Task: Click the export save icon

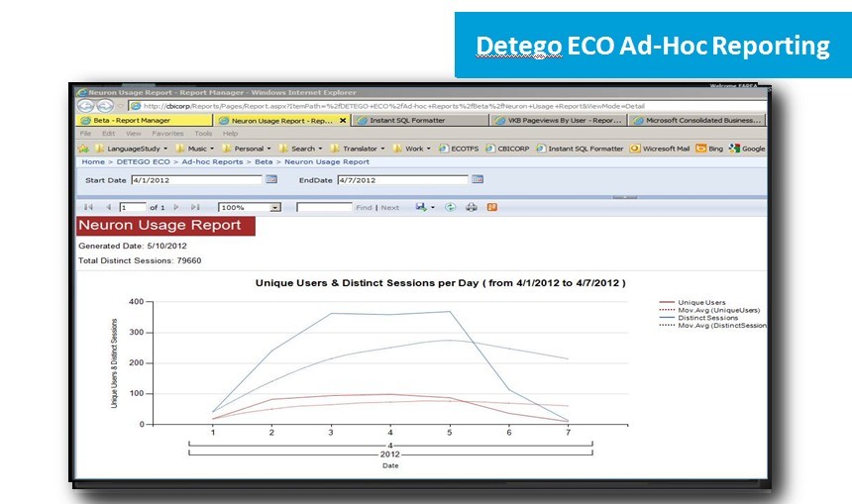Action: pyautogui.click(x=421, y=207)
